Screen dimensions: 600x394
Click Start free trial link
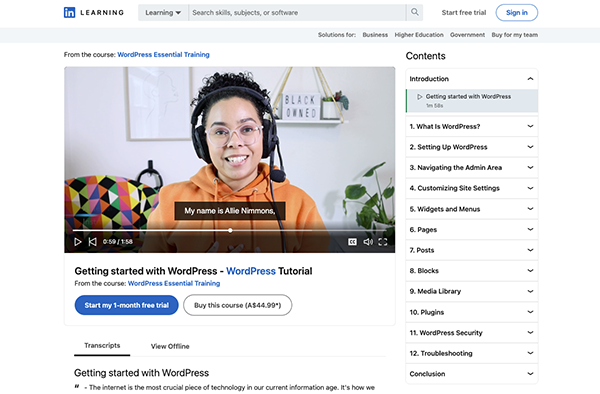464,13
